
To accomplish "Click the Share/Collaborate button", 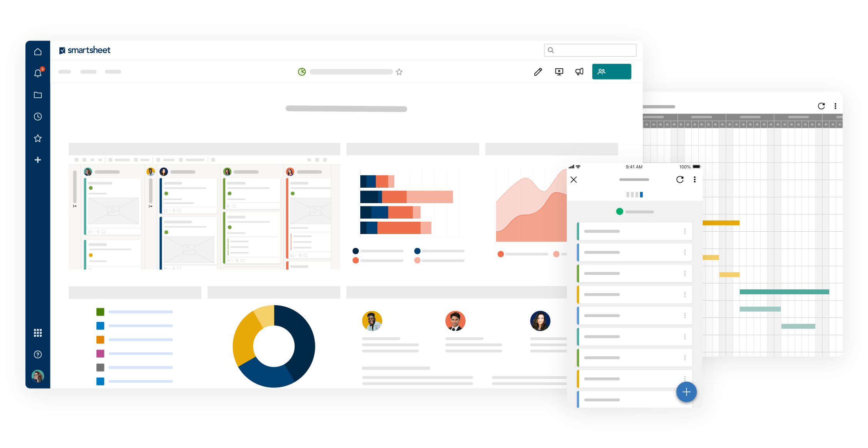I will (x=611, y=71).
